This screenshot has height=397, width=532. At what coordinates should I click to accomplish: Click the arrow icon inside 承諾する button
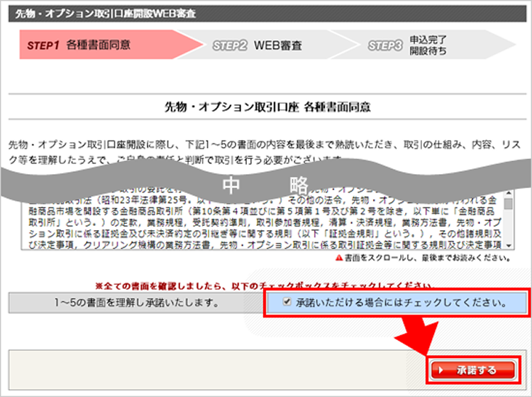(441, 370)
